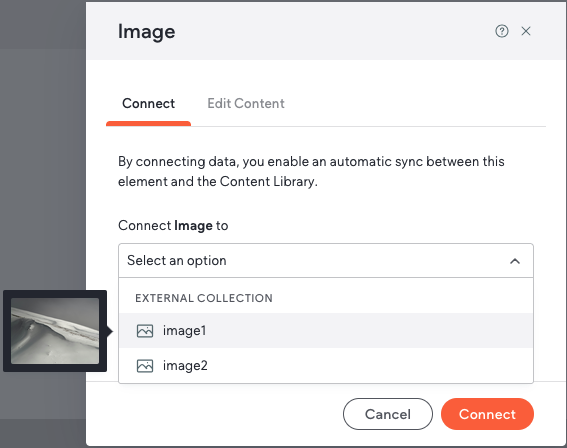Click the image2 picture icon

click(x=145, y=366)
